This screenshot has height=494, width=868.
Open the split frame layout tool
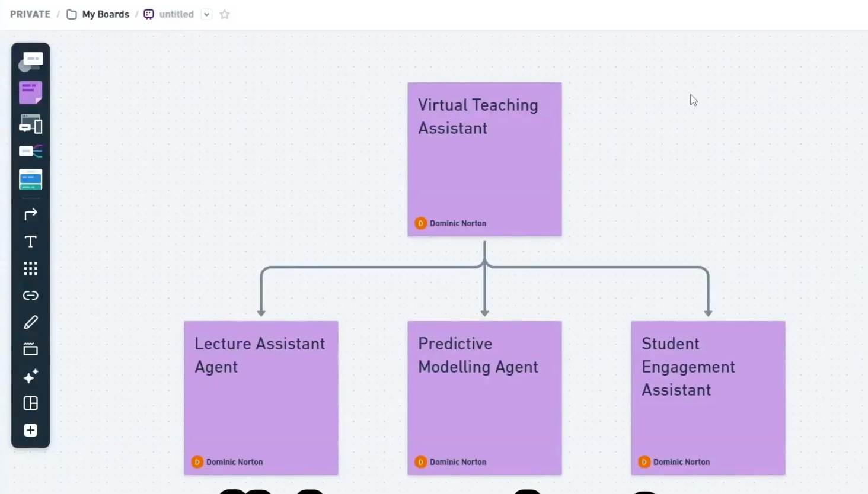coord(30,403)
